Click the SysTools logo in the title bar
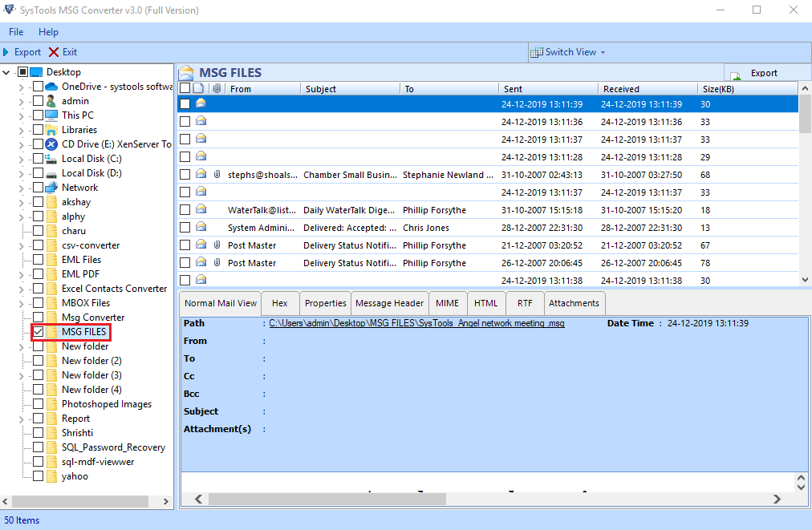 coord(10,10)
